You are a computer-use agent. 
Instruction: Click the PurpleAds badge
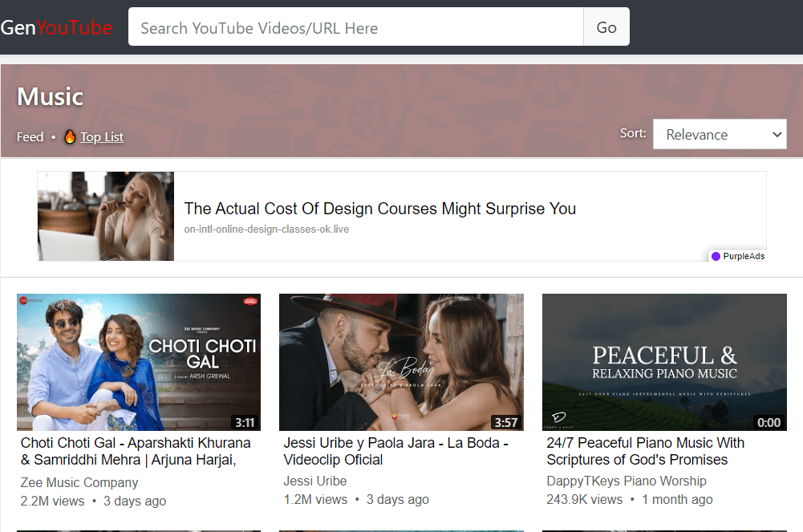tap(738, 256)
